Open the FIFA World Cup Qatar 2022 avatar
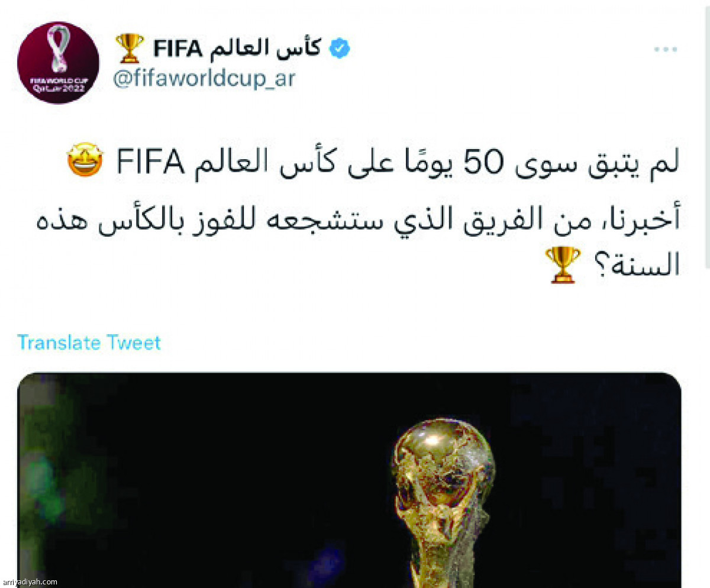Viewport: 710px width, 588px height. click(58, 63)
